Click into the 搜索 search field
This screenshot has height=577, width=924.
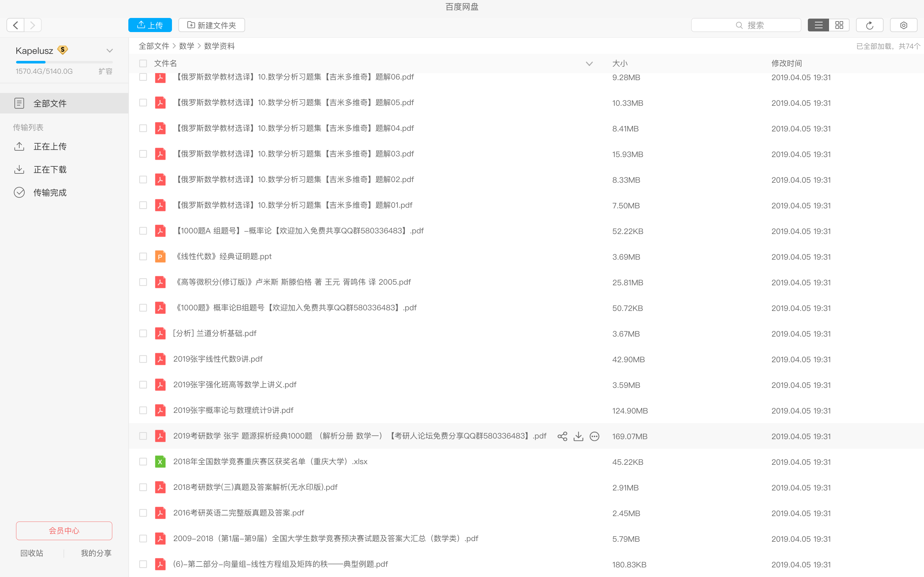(x=746, y=25)
